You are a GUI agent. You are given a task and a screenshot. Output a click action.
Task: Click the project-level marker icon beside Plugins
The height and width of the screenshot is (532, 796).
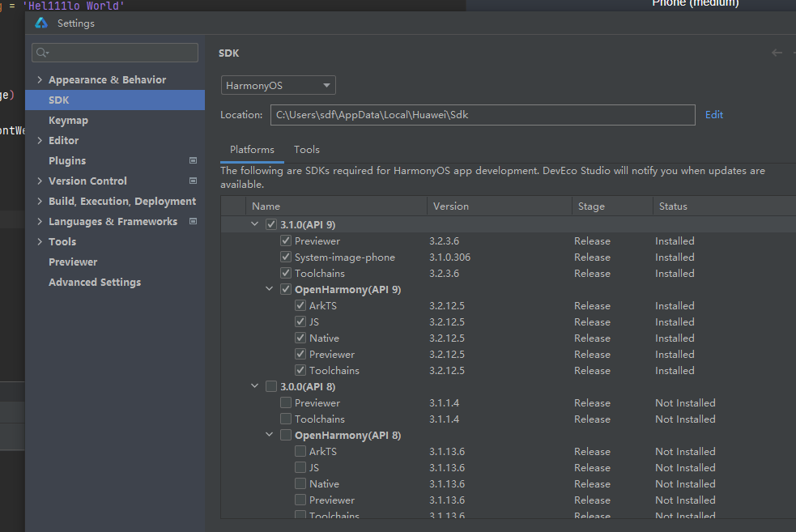pyautogui.click(x=193, y=160)
